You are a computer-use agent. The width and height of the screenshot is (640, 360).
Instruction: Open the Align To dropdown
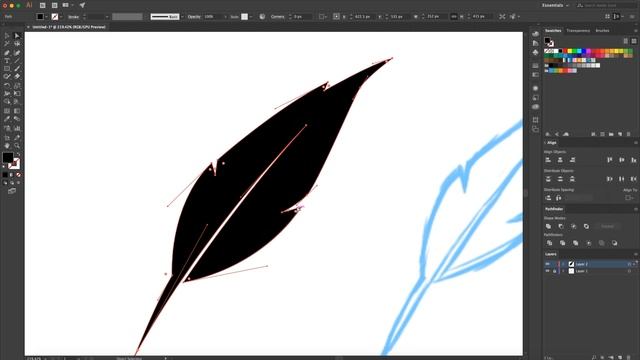(x=629, y=198)
